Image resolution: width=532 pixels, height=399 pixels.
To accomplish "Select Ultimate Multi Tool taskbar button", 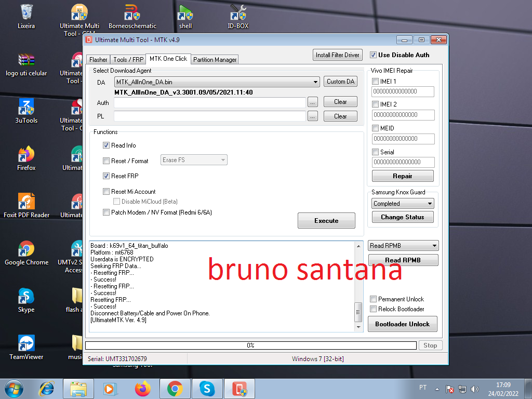I will 239,389.
